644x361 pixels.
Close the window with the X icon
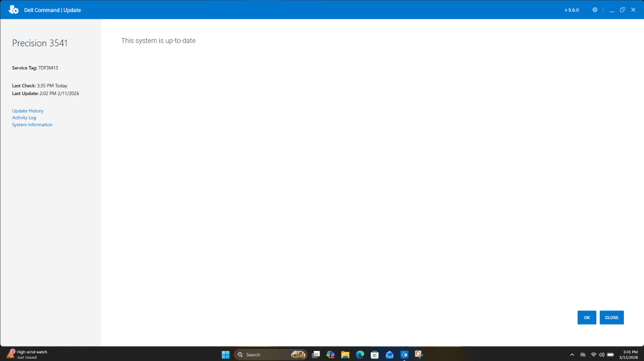[633, 10]
